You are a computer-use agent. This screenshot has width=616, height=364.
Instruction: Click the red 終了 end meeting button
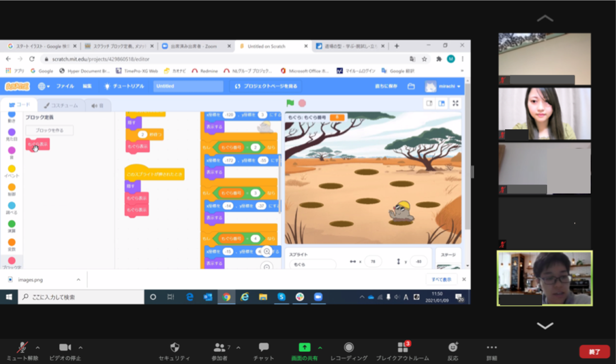(x=594, y=351)
